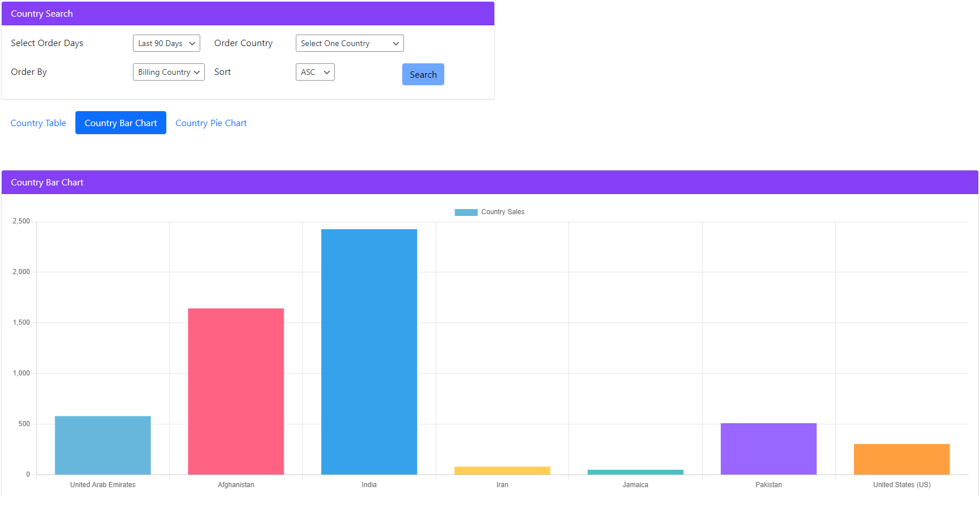Click the India axis label

(x=369, y=485)
